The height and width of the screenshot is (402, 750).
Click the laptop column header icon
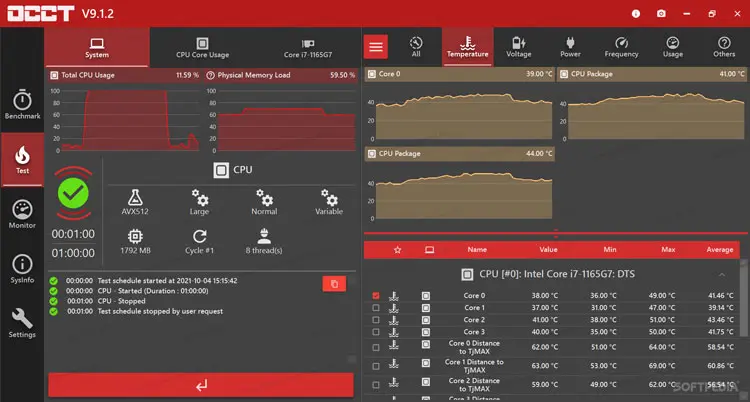click(430, 250)
